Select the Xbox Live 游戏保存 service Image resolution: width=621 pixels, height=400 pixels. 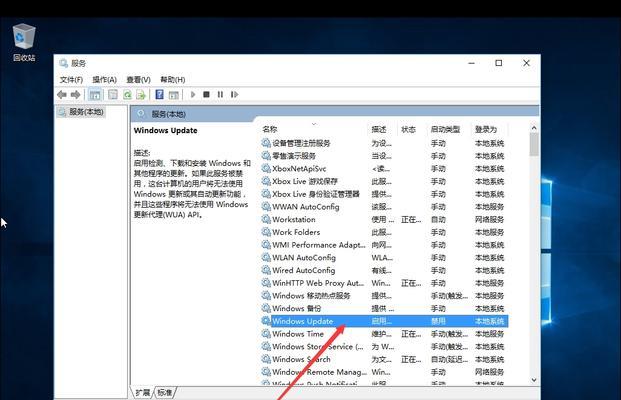[384, 181]
